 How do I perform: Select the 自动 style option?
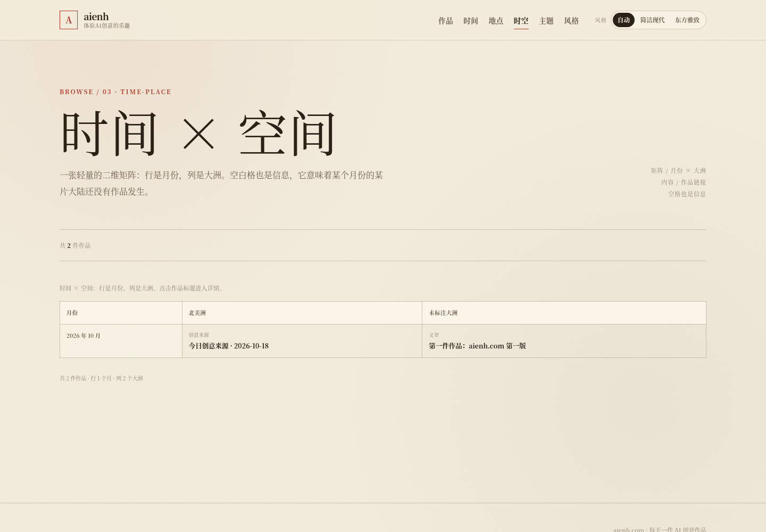(623, 20)
